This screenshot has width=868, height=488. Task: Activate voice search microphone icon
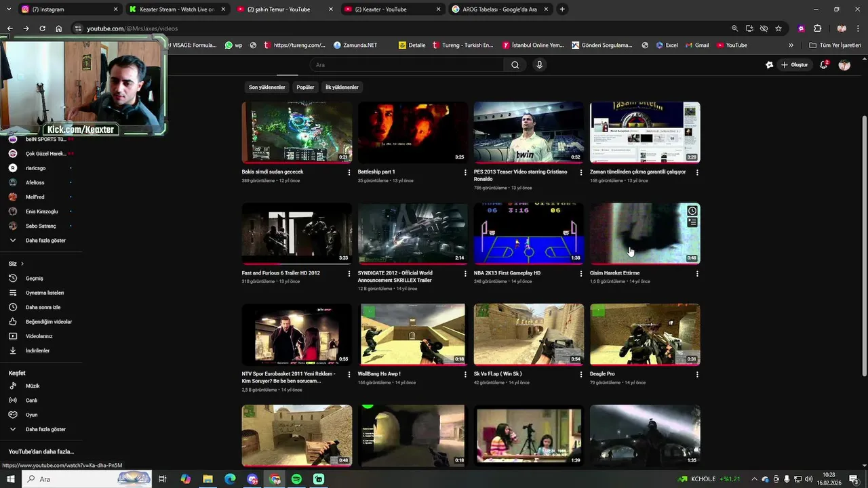(x=540, y=65)
